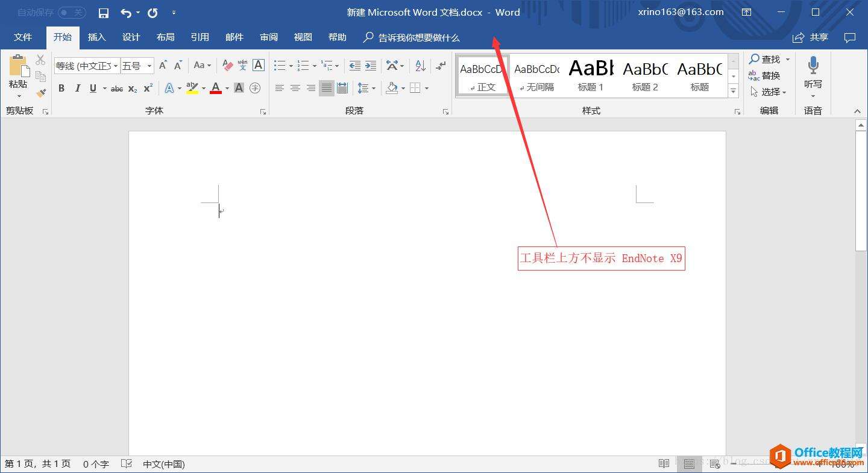Screen dimensions: 868x473
Task: Click the Save icon in the title bar
Action: [103, 13]
